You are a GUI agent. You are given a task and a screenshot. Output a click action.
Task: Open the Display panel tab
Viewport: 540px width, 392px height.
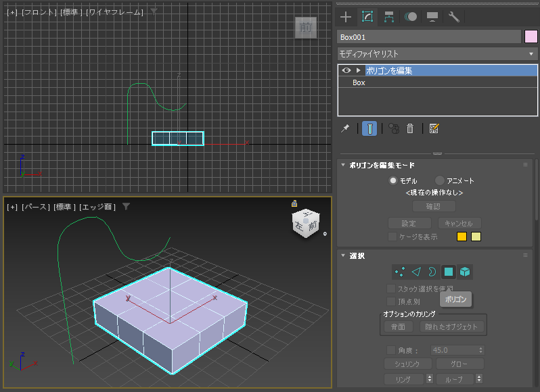(x=432, y=17)
